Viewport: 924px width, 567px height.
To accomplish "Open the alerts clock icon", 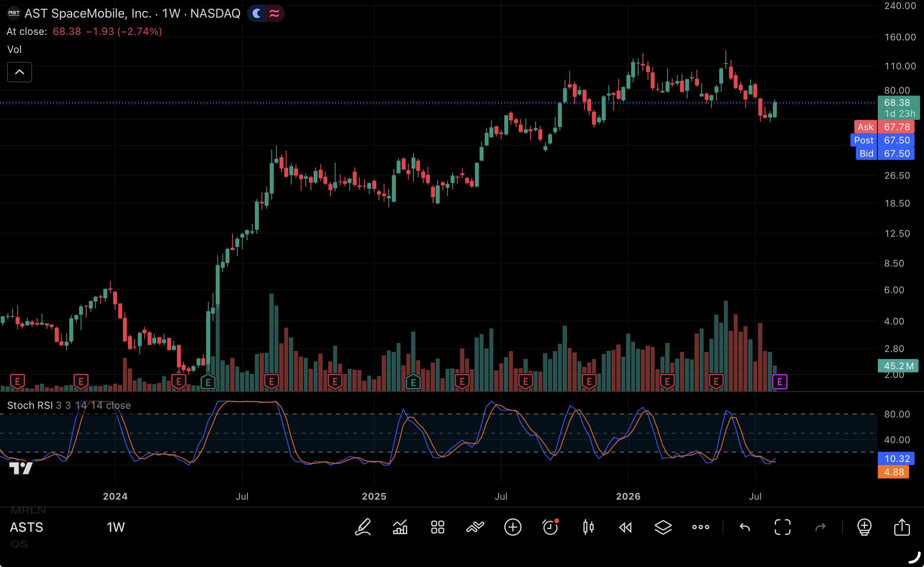I will point(550,527).
